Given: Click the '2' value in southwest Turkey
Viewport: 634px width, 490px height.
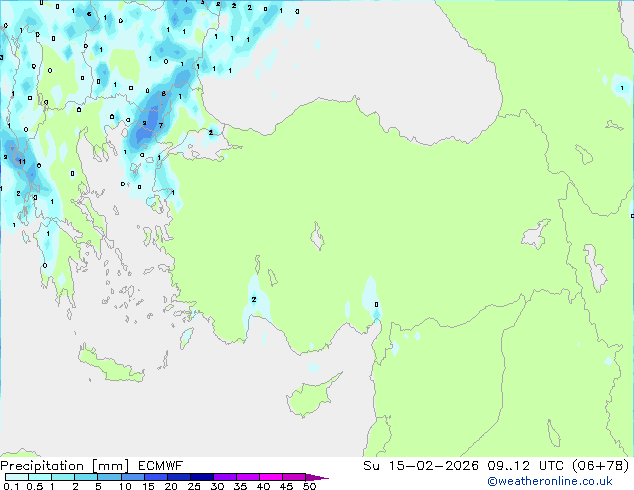Looking at the screenshot, I should coord(254,300).
